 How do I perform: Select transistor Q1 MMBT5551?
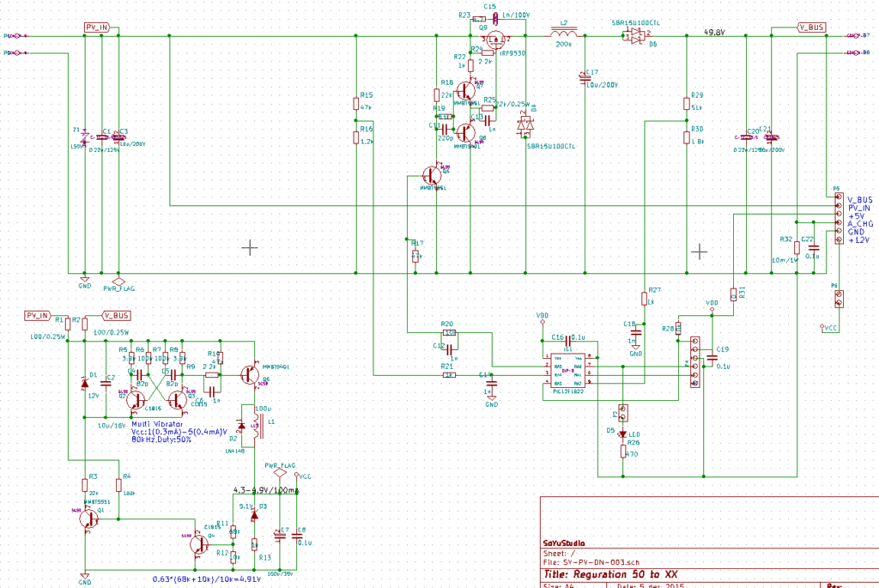point(87,515)
